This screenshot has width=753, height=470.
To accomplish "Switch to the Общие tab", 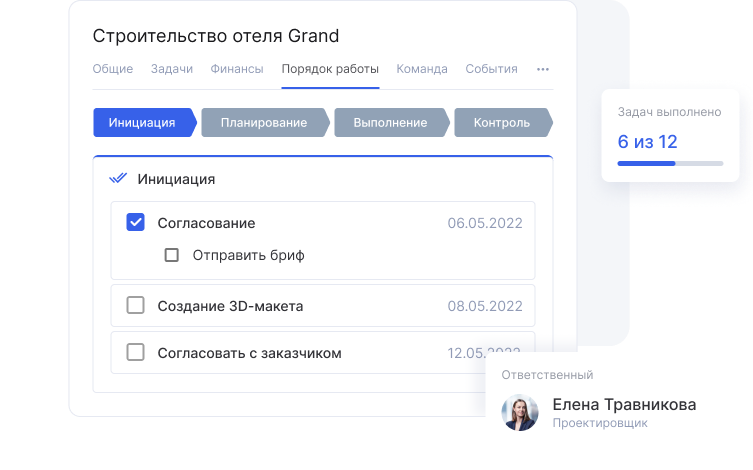I will click(112, 70).
